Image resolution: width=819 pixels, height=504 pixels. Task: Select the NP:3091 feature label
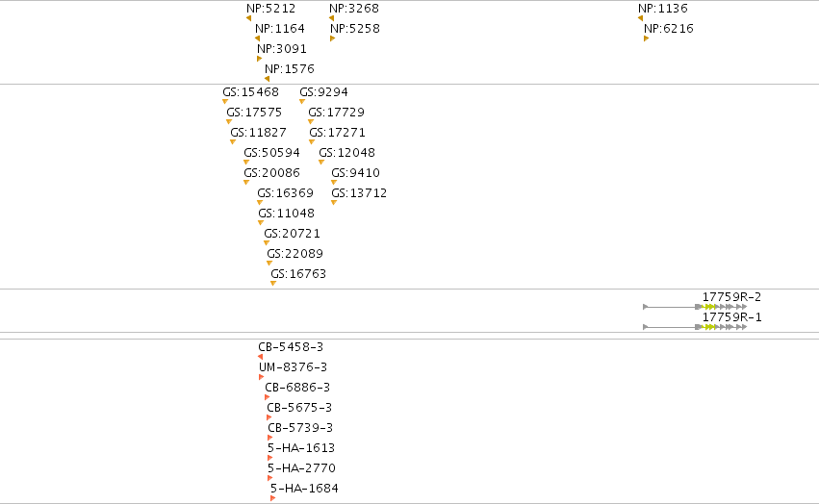pos(282,48)
